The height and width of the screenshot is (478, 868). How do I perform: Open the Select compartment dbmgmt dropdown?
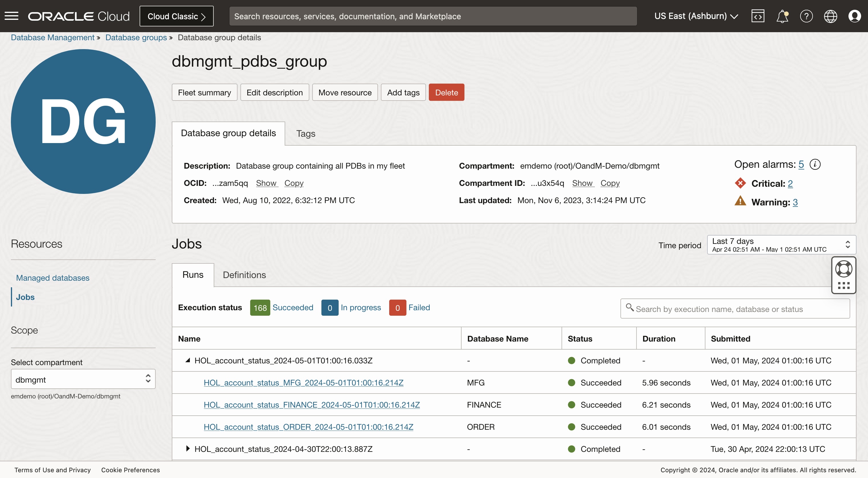click(x=83, y=379)
